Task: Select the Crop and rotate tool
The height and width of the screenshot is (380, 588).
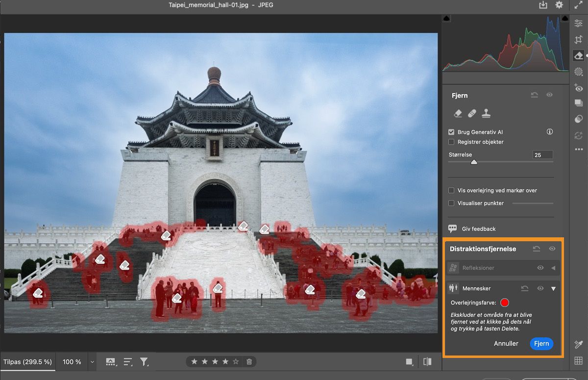Action: pos(579,40)
